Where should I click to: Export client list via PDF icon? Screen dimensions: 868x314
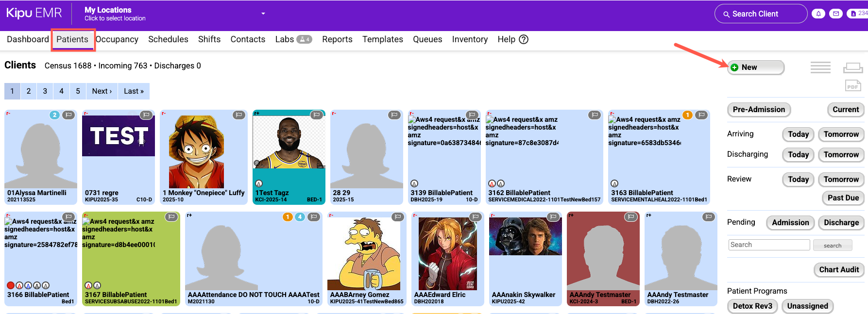pyautogui.click(x=852, y=86)
